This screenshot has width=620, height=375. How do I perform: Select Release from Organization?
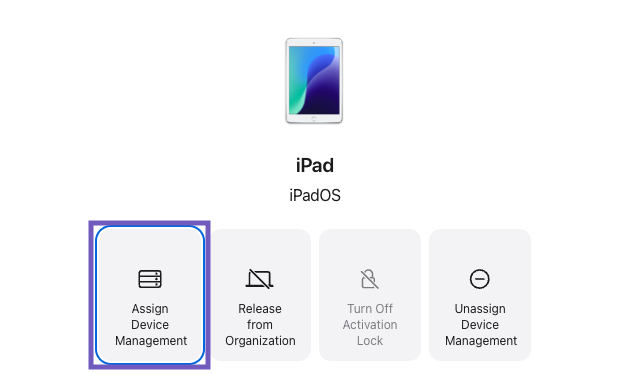(260, 295)
